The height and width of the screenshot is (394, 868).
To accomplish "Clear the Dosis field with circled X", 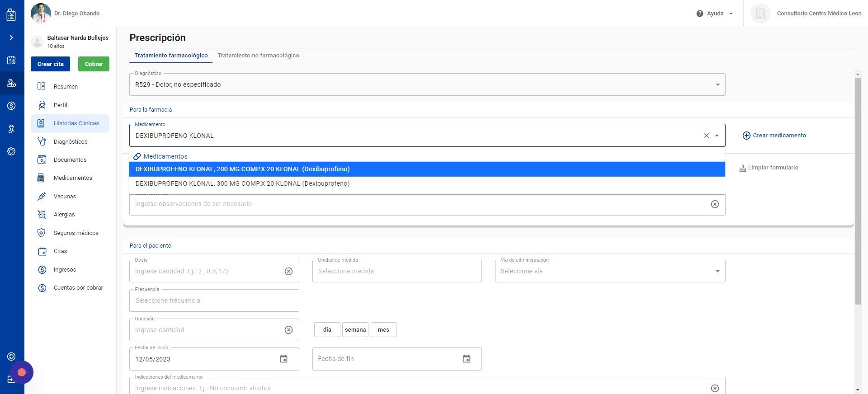I will [288, 271].
